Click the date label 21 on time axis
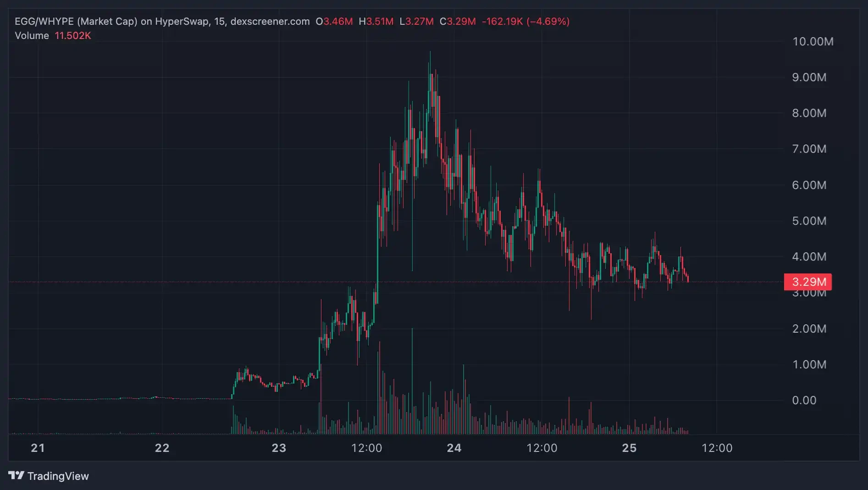 click(38, 448)
